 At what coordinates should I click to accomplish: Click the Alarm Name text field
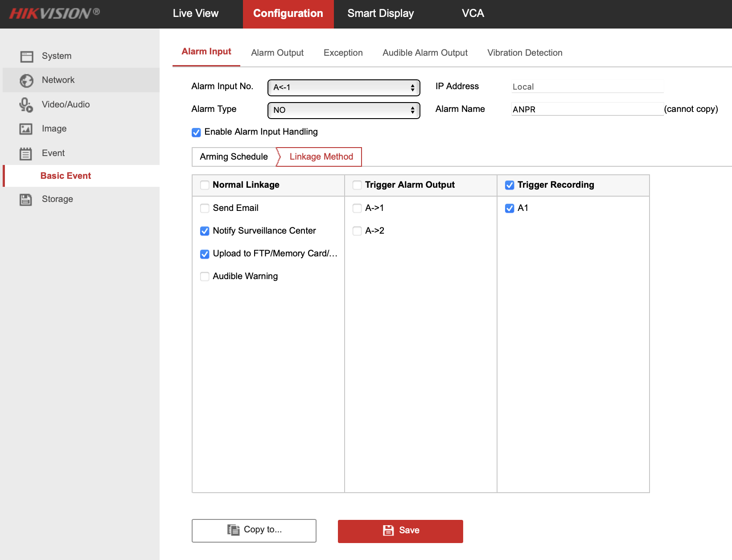[587, 109]
